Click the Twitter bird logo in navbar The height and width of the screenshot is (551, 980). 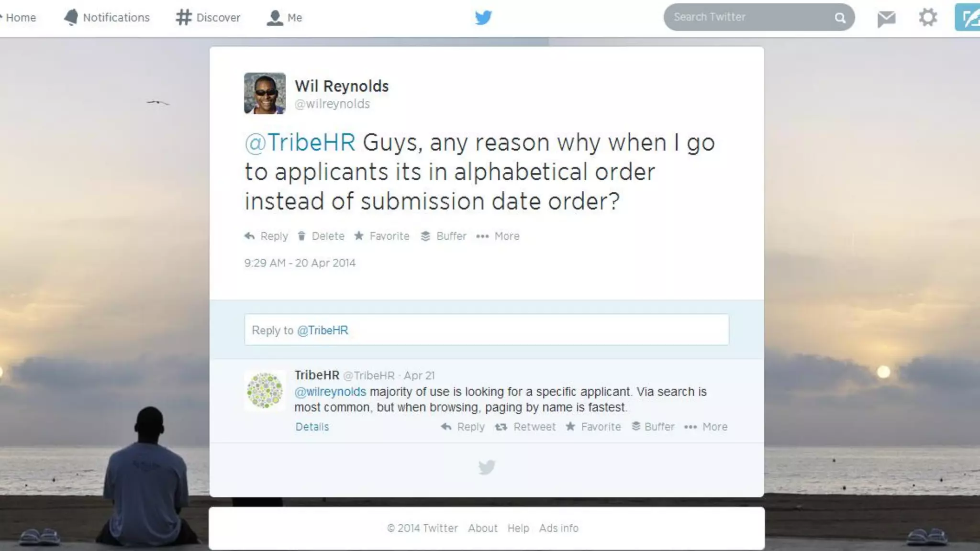[x=483, y=18]
